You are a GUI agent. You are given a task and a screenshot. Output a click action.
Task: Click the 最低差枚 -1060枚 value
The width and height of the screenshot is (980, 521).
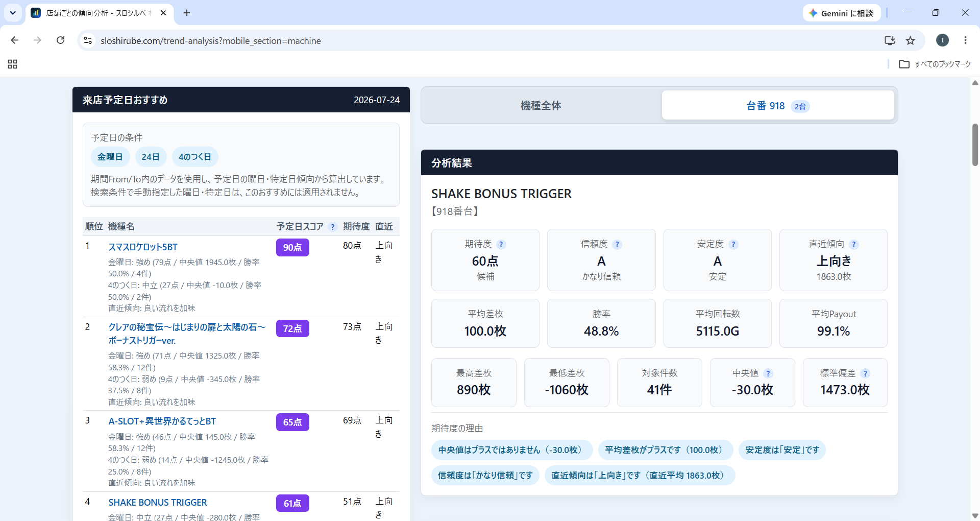pos(567,390)
